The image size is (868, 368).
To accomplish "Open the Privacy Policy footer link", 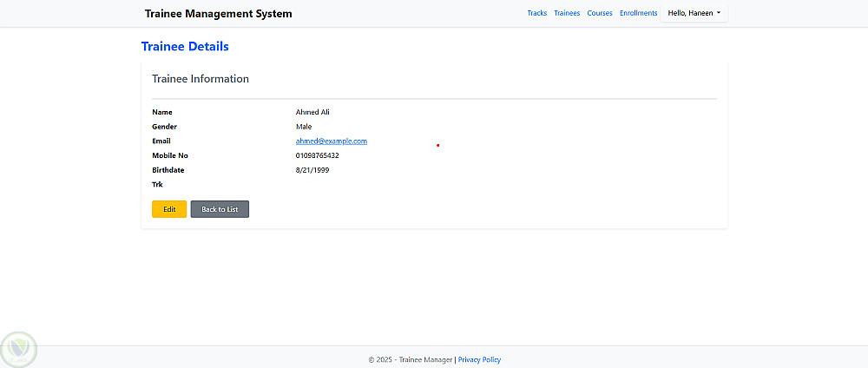I will [479, 359].
